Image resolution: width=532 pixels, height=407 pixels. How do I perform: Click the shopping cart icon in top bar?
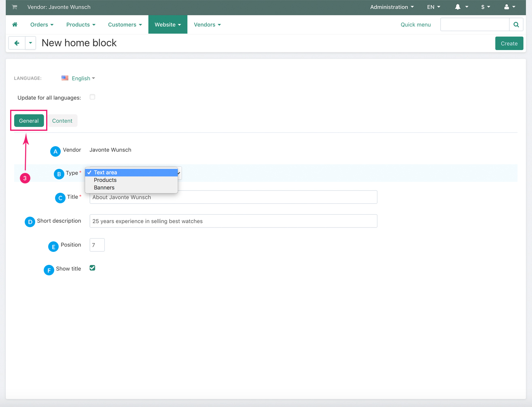coord(15,7)
